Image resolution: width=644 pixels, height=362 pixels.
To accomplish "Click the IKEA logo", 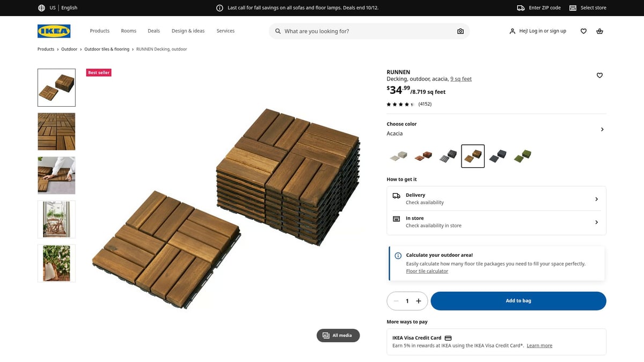I will click(54, 31).
